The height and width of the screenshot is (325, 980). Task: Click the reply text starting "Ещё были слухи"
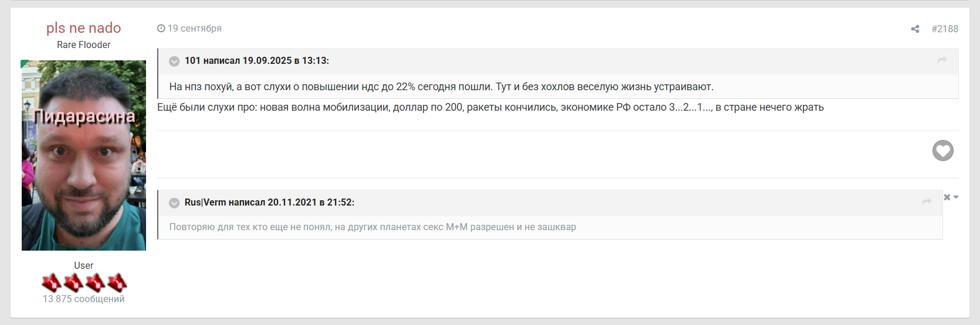490,108
